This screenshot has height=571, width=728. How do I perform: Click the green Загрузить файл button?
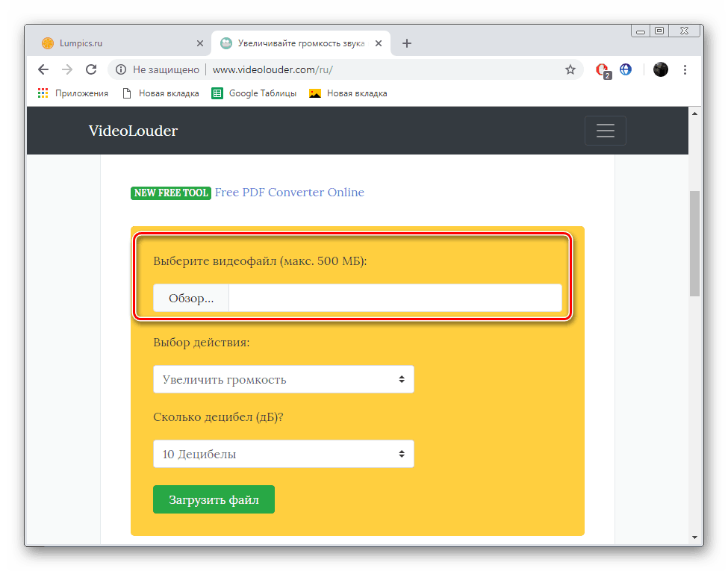tap(214, 499)
